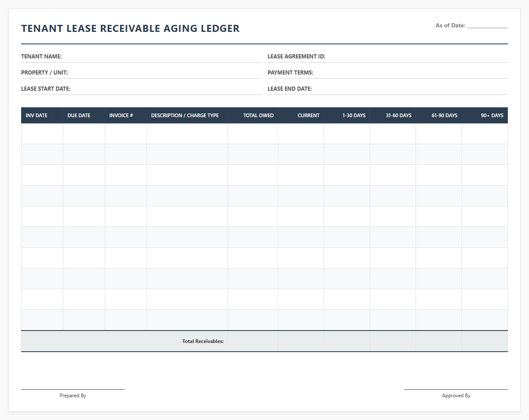This screenshot has height=420, width=529.
Task: Select the Total Receivables cell under 1-30 DAYS
Action: click(347, 341)
